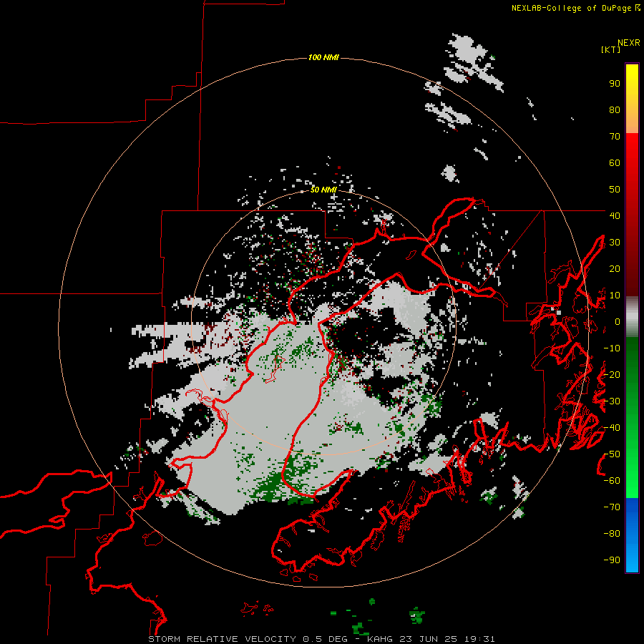The width and height of the screenshot is (644, 644).
Task: Click the -60 knot colorbar value
Action: coord(612,481)
